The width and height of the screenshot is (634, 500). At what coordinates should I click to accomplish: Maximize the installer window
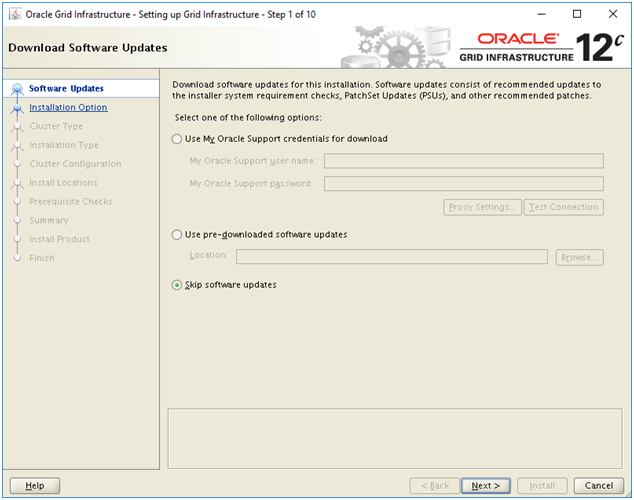coord(577,14)
